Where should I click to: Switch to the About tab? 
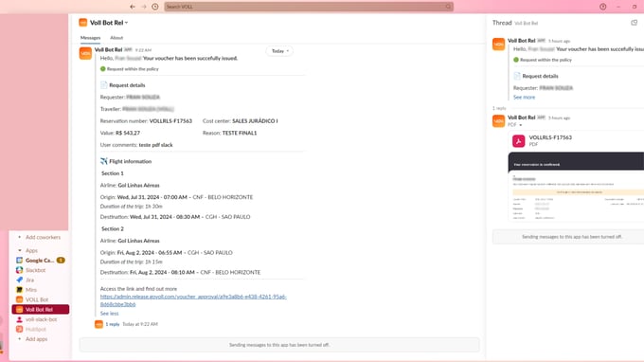[x=116, y=38]
